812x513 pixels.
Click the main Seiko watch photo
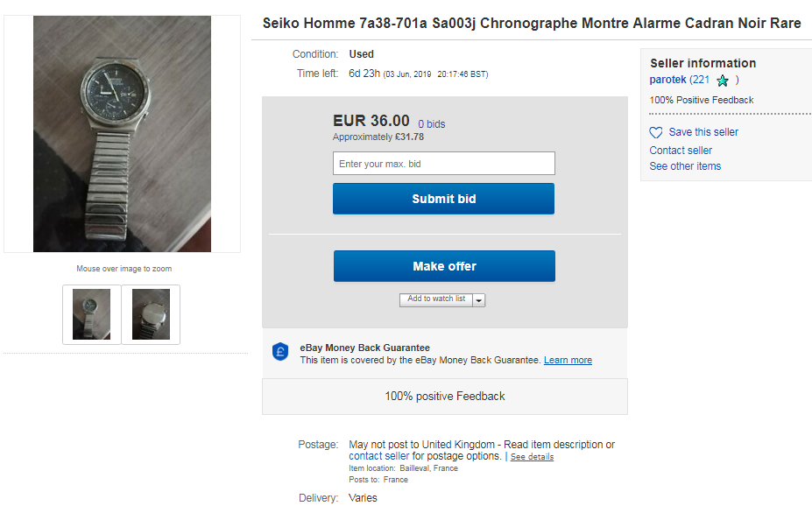pyautogui.click(x=123, y=134)
